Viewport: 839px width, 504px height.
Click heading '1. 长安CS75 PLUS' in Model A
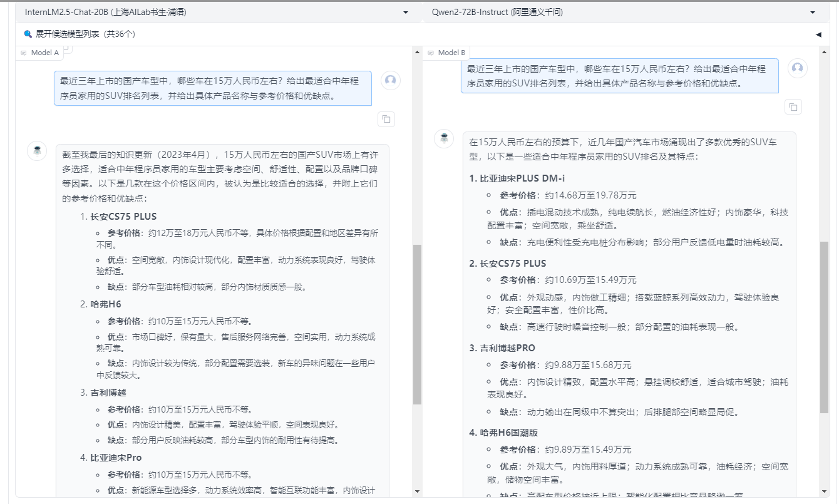point(118,217)
